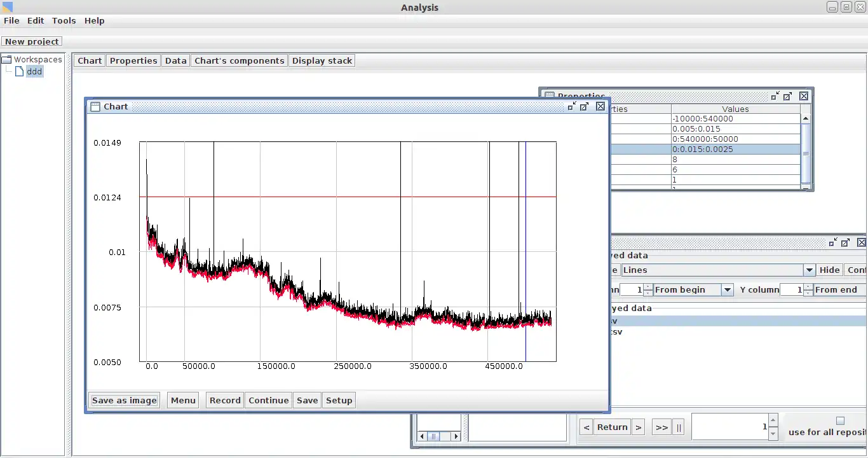Screen dimensions: 868x458
Task: Open the Lines chart type dropdown
Action: [x=809, y=270]
